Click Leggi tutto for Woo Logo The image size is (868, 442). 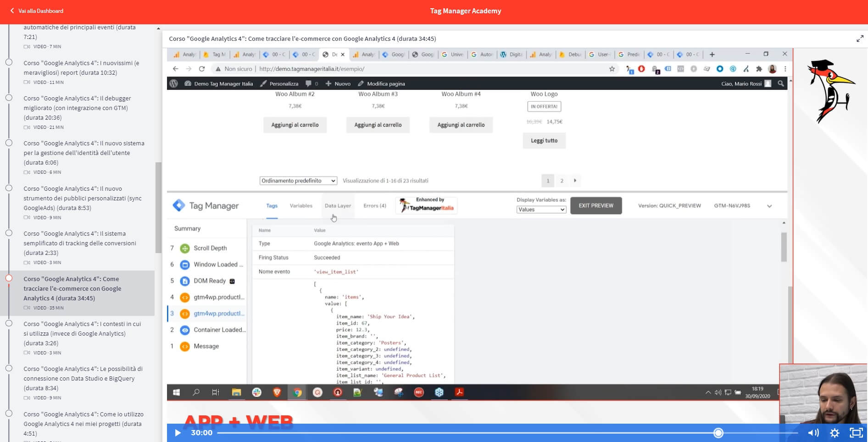click(x=544, y=140)
